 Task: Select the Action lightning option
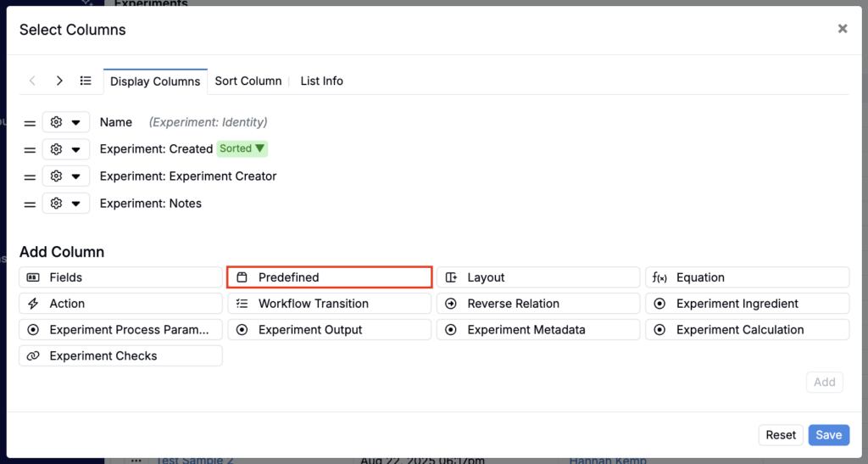(x=120, y=304)
